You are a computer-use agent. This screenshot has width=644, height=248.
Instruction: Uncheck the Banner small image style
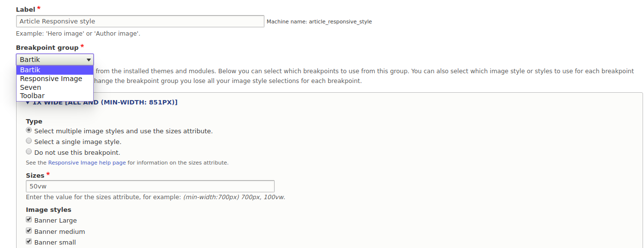click(29, 242)
